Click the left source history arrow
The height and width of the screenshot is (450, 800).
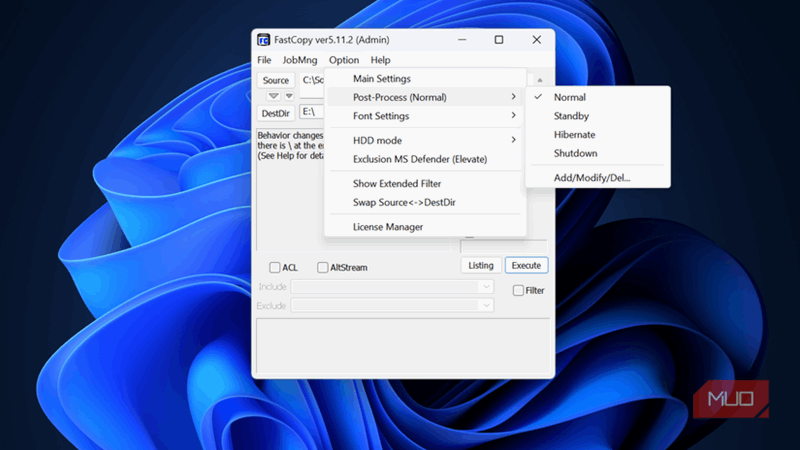(273, 96)
